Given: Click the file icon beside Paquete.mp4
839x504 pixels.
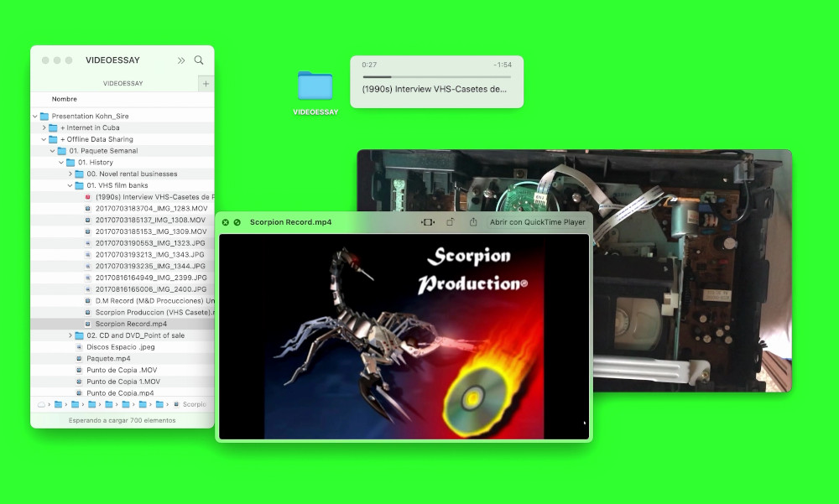Looking at the screenshot, I should coord(79,358).
